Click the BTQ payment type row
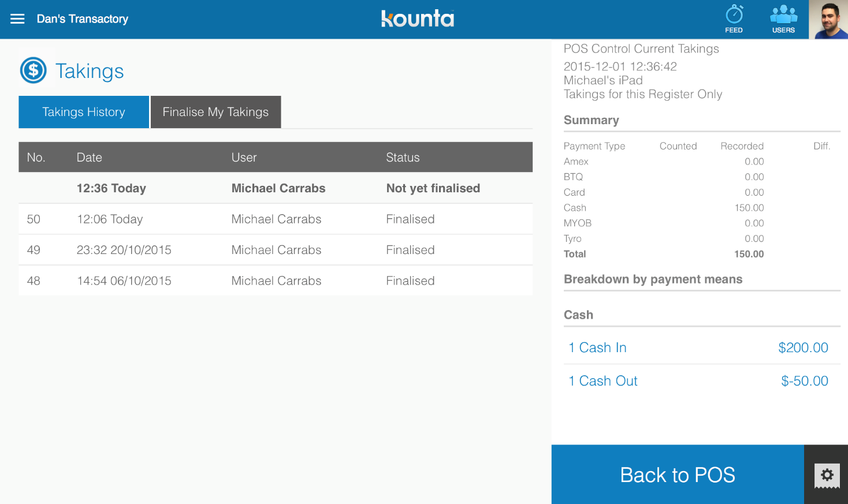 [664, 177]
